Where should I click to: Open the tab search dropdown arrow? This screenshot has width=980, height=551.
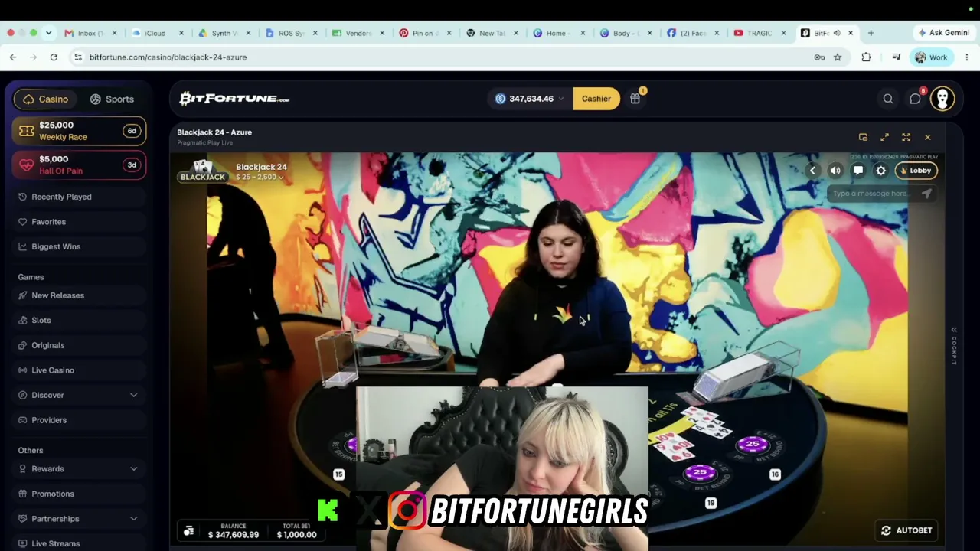[48, 33]
